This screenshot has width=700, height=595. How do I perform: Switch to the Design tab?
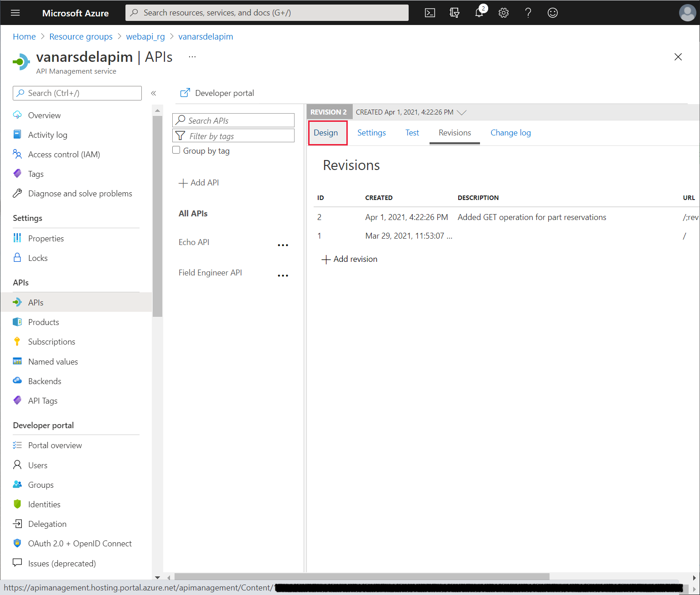pyautogui.click(x=326, y=133)
